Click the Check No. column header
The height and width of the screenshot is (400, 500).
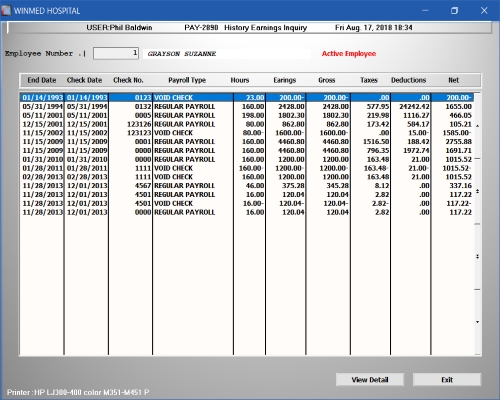tap(128, 80)
